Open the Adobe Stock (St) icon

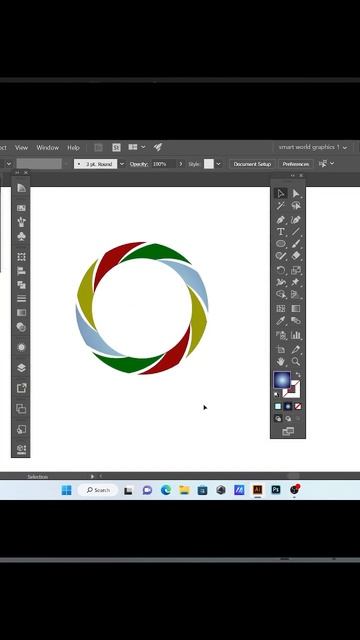tap(117, 147)
